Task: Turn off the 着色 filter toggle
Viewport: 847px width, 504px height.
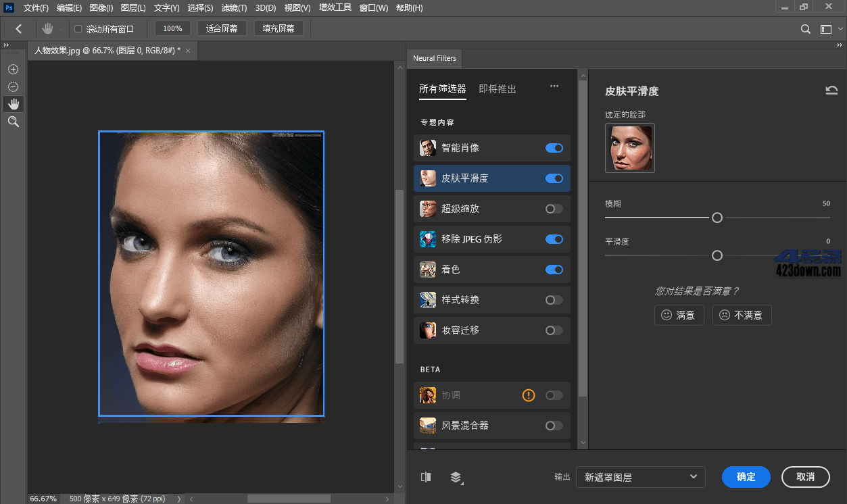Action: coord(554,270)
